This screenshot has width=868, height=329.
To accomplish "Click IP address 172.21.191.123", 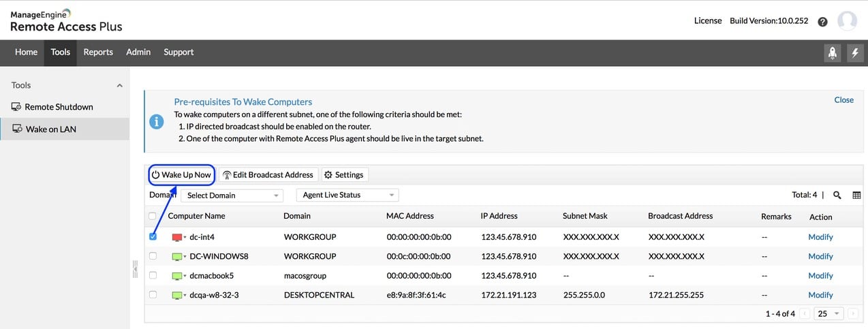I will 508,296.
